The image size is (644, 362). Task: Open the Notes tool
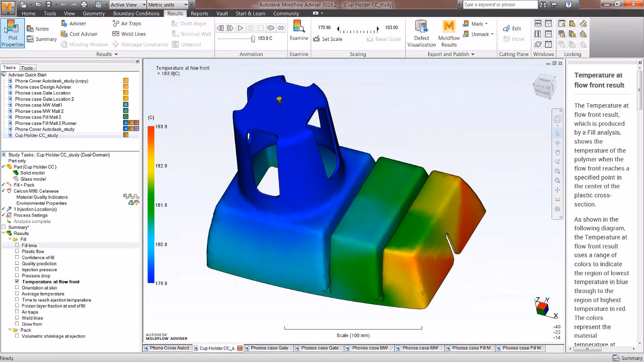[x=38, y=29]
